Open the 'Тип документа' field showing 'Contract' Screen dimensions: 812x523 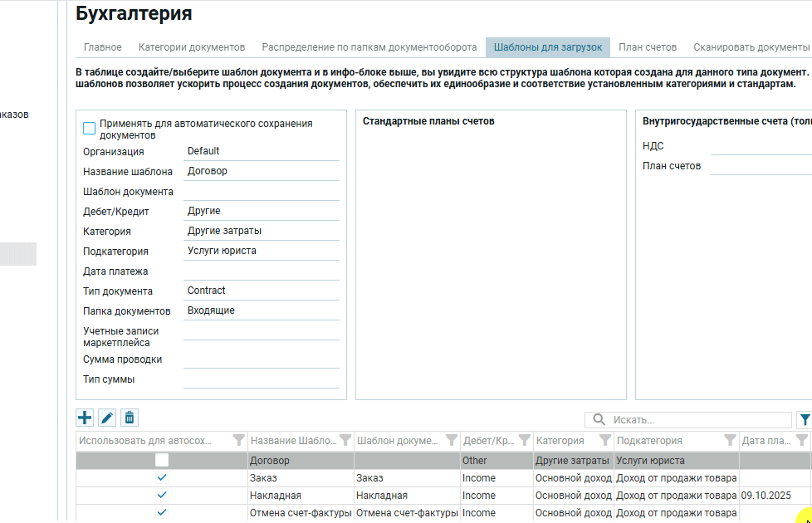[x=261, y=291]
